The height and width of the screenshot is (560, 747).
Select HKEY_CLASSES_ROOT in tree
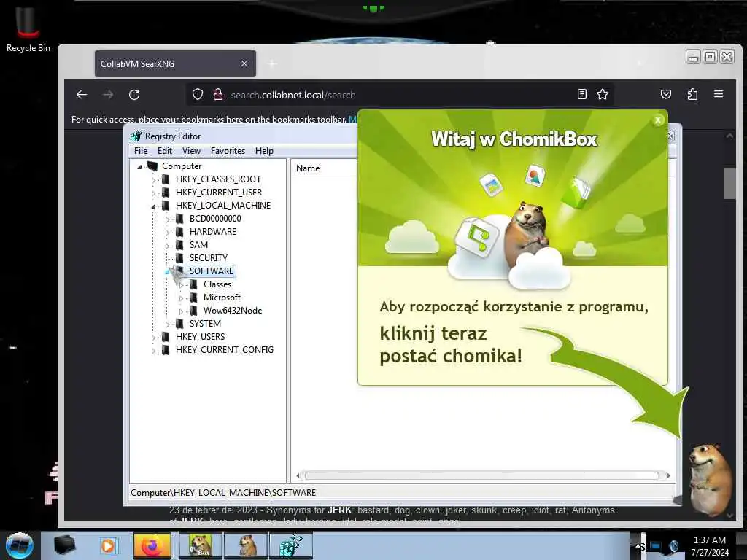(x=218, y=179)
